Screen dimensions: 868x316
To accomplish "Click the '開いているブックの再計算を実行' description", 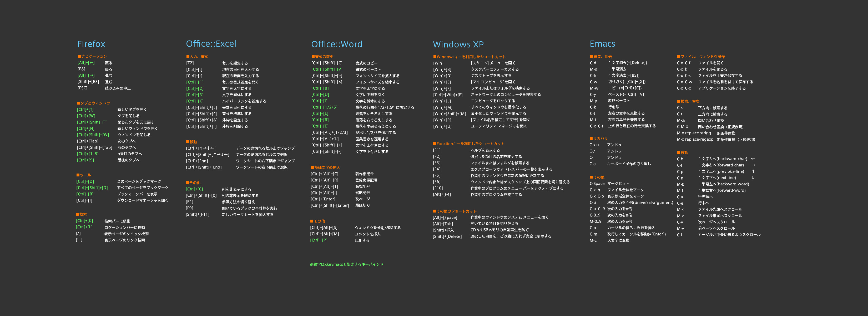I will 249,208.
